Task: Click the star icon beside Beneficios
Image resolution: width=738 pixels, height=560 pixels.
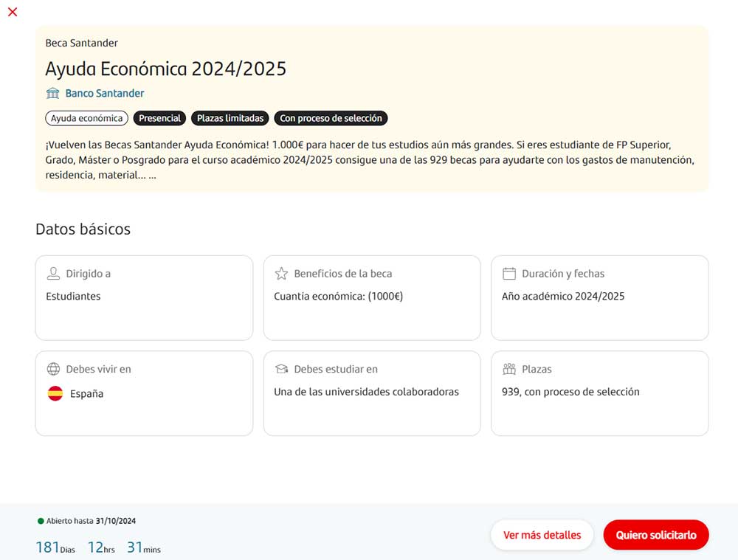Action: coord(281,274)
